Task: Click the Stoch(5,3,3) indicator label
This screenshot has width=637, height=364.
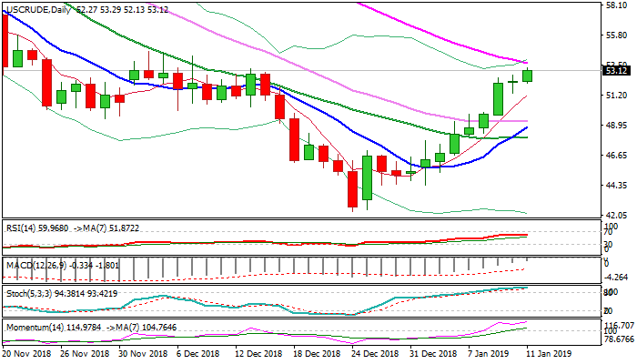Action: pyautogui.click(x=27, y=293)
